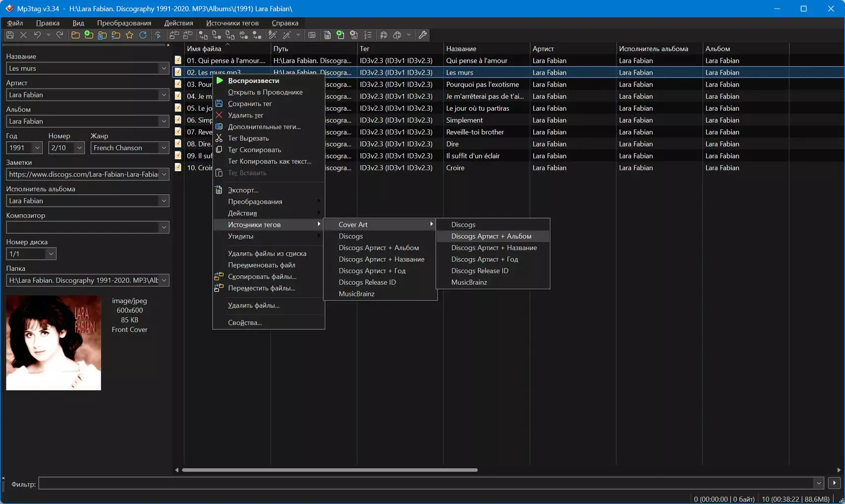Viewport: 845px width, 504px height.
Task: Open the Год dropdown showing 1991
Action: coord(37,148)
